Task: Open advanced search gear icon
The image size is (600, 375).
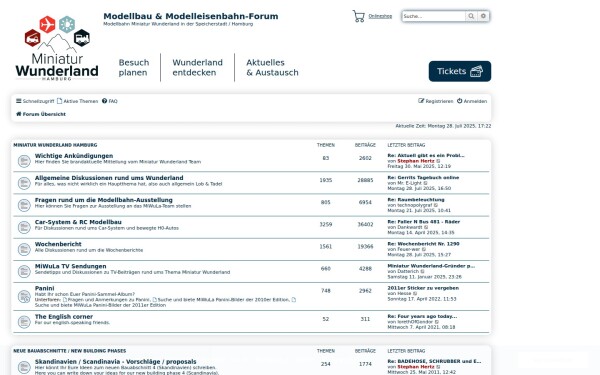Action: [x=483, y=16]
